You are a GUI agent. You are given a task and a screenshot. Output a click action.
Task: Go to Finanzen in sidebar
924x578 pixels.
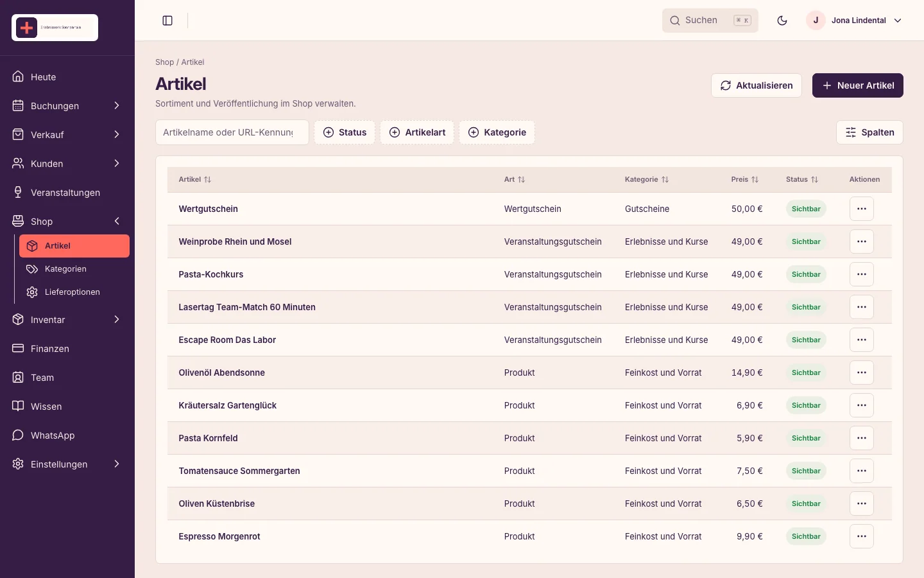pos(67,349)
